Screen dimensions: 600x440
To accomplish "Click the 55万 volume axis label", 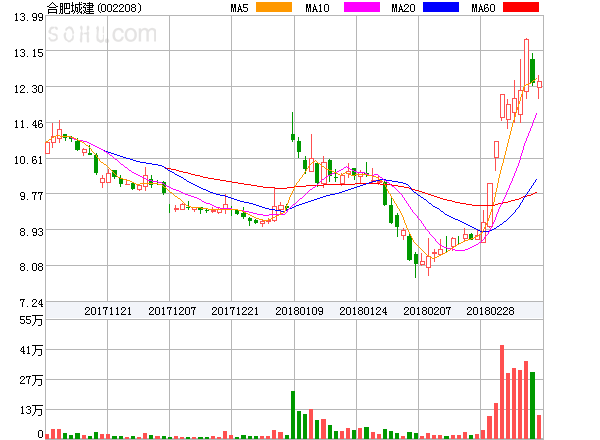I will pyautogui.click(x=31, y=320).
